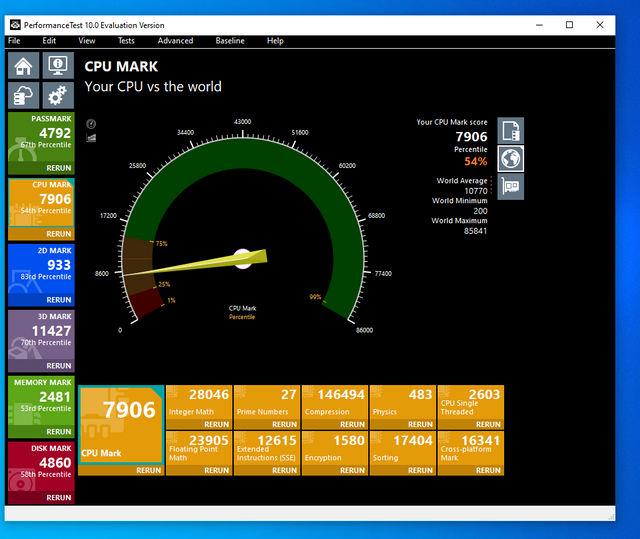This screenshot has width=640, height=539.
Task: Select the Disk Mark 4860 tile
Action: point(41,467)
